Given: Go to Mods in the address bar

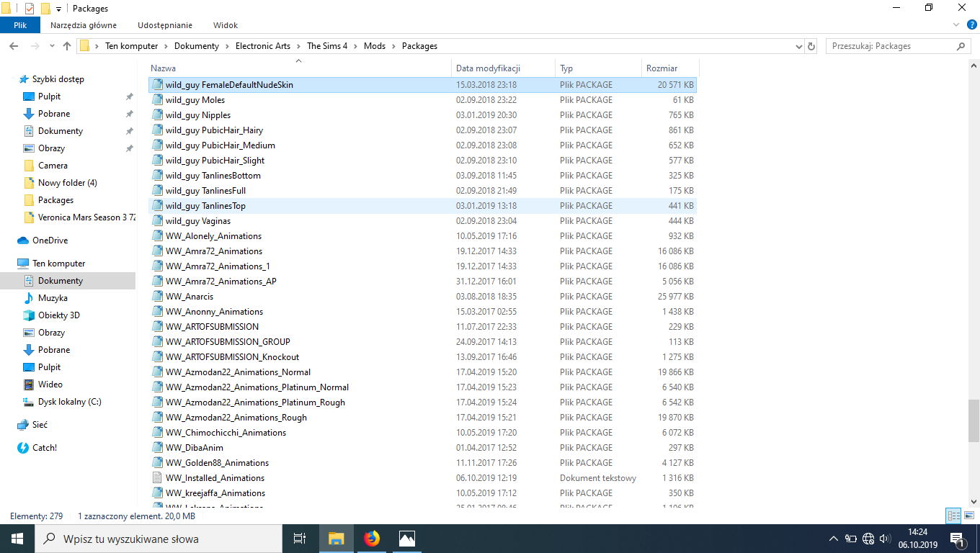Looking at the screenshot, I should point(375,46).
